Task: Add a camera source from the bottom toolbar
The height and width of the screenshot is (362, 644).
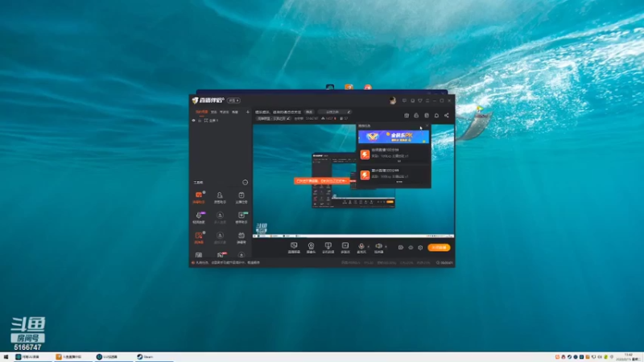Action: click(x=311, y=248)
